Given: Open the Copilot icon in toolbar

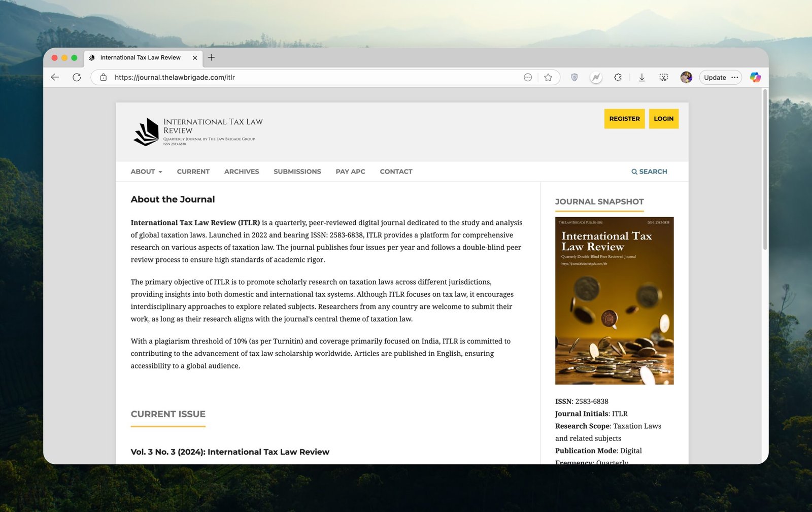Looking at the screenshot, I should [x=755, y=77].
